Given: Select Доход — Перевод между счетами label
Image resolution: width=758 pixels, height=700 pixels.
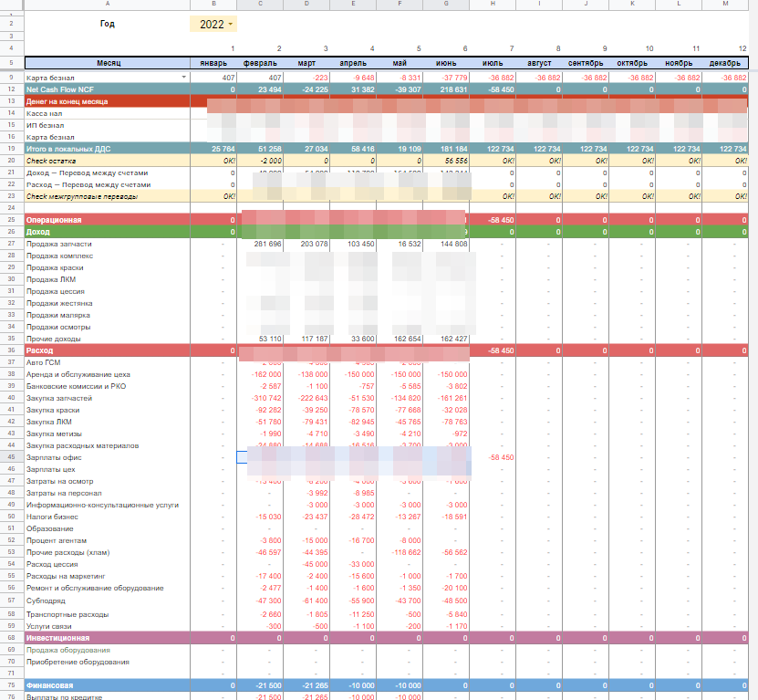Looking at the screenshot, I should click(x=87, y=172).
